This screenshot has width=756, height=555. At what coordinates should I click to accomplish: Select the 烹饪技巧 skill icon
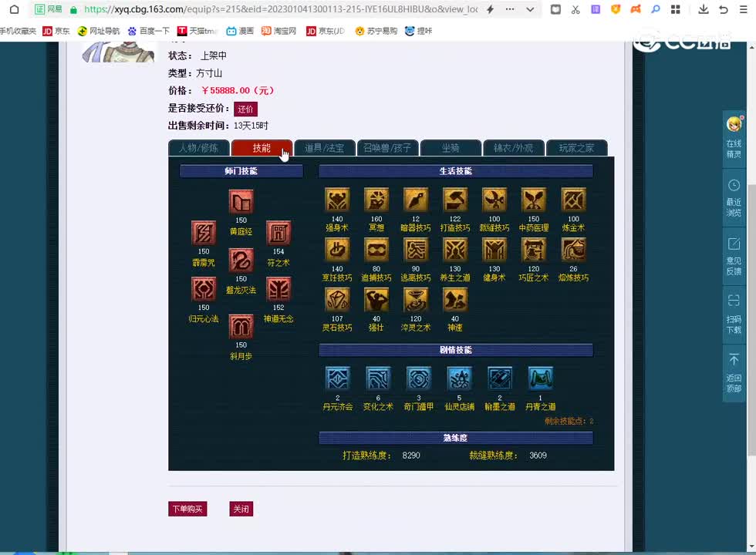coord(337,250)
